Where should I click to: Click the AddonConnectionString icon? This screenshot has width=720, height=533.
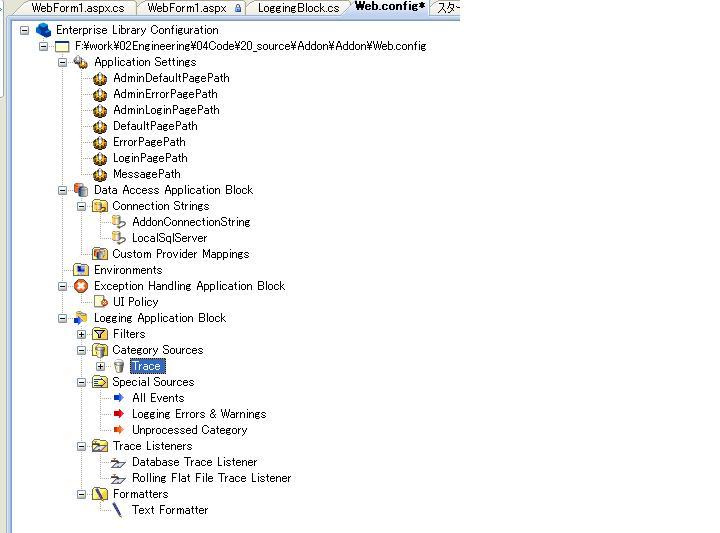[x=118, y=222]
